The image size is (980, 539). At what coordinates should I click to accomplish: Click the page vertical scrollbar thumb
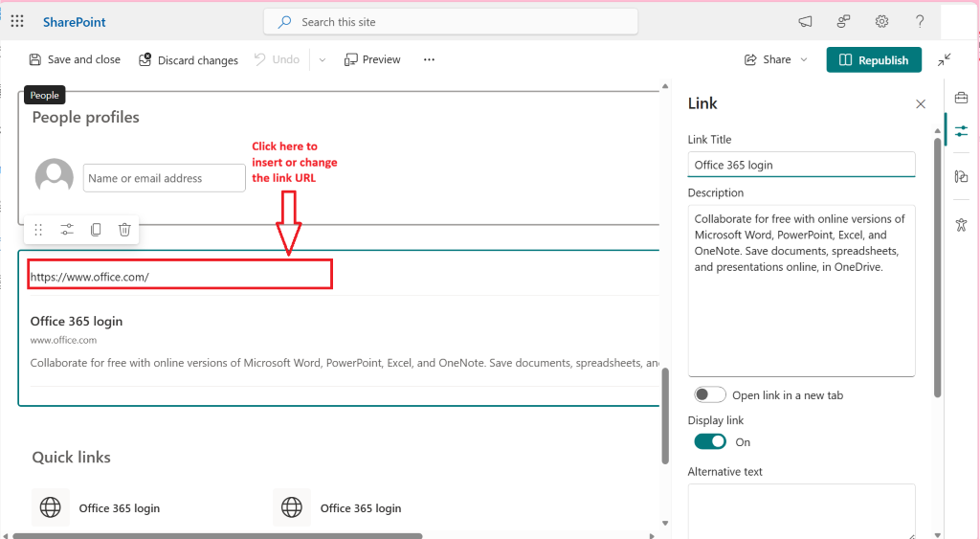point(665,415)
